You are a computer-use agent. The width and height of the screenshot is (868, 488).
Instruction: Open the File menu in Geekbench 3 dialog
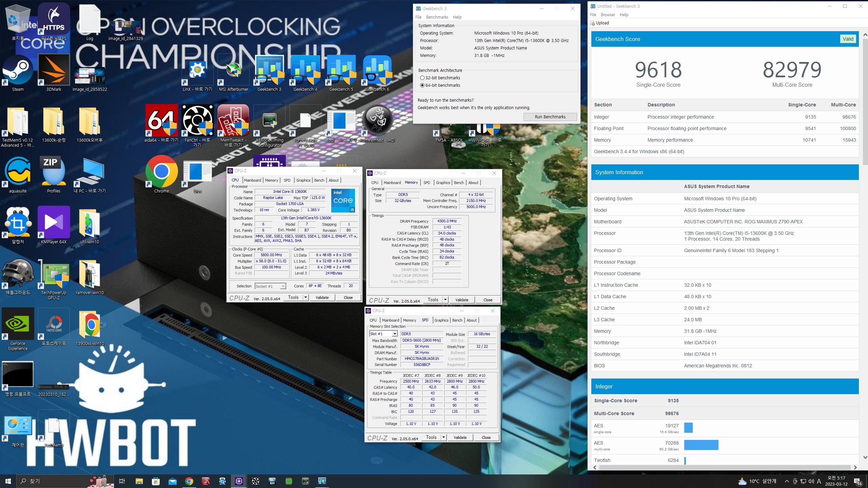coord(418,17)
